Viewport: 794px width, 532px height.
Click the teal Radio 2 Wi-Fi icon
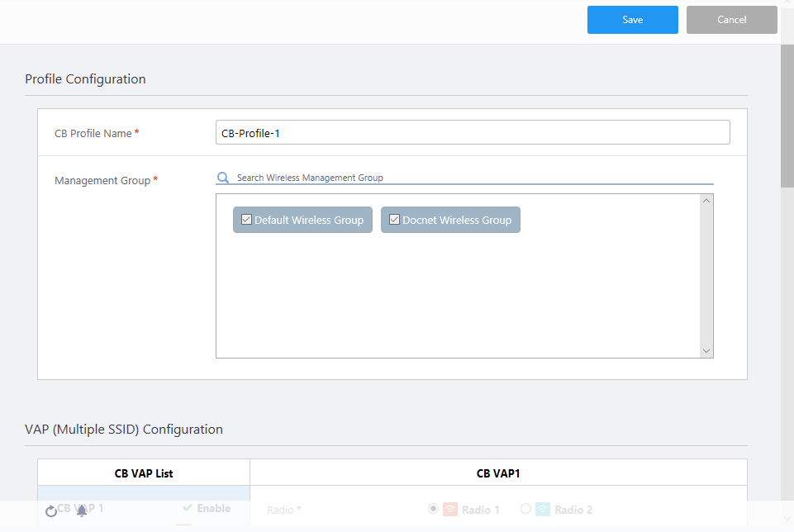coord(543,510)
